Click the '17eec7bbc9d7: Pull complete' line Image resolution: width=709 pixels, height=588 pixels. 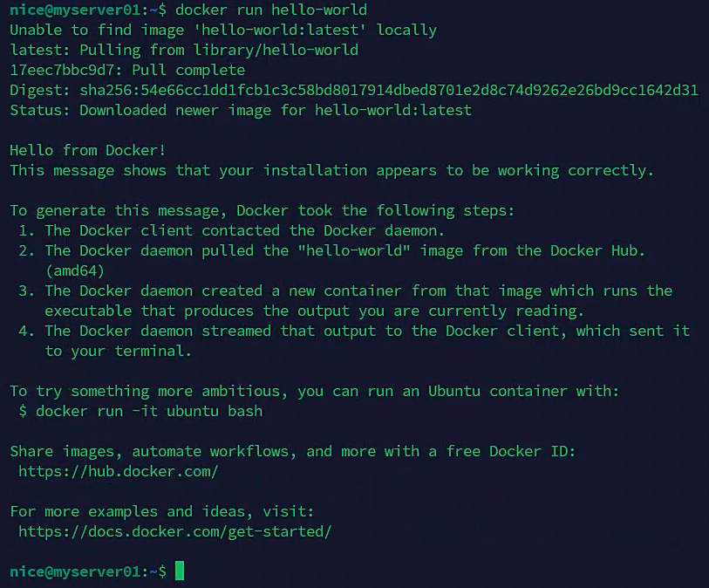[127, 70]
